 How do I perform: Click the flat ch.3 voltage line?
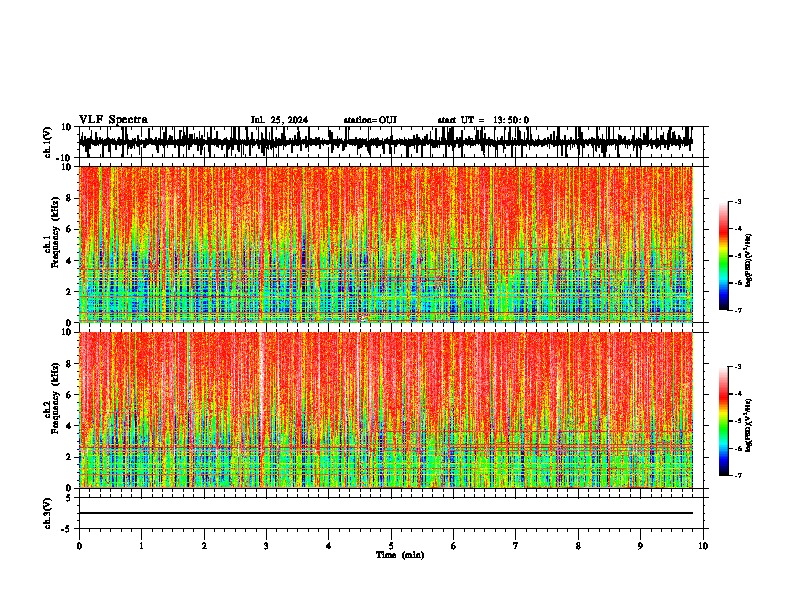point(385,513)
